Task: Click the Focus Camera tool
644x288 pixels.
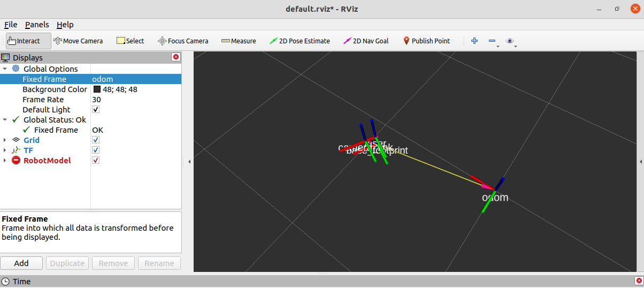Action: (183, 41)
